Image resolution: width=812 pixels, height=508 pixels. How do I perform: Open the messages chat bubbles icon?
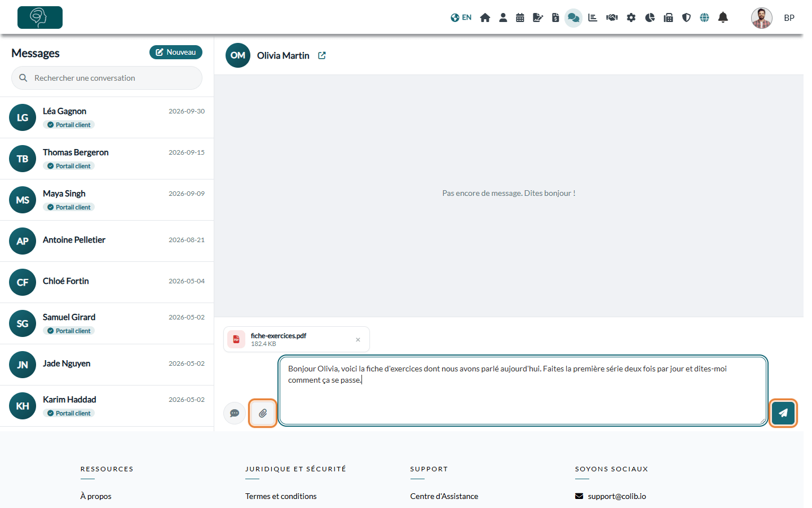[573, 17]
